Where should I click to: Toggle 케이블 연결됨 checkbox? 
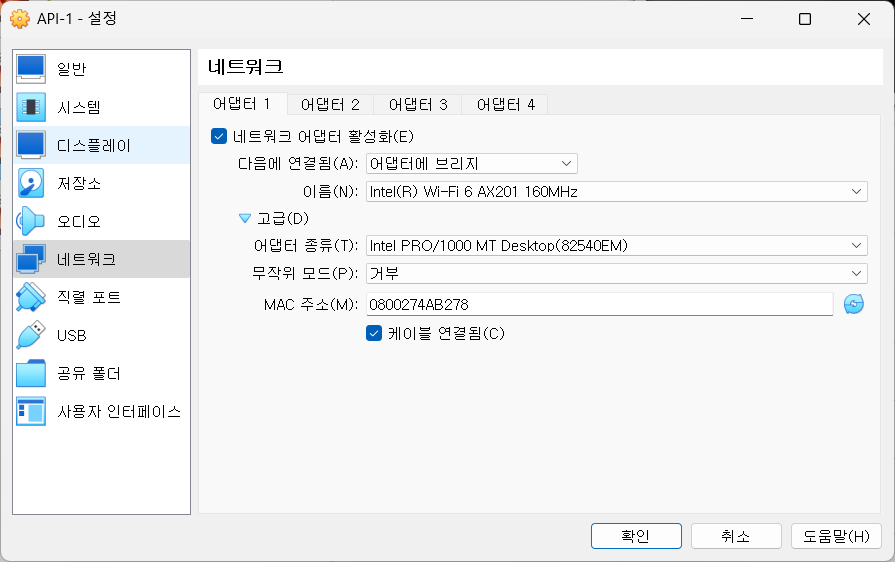point(374,333)
